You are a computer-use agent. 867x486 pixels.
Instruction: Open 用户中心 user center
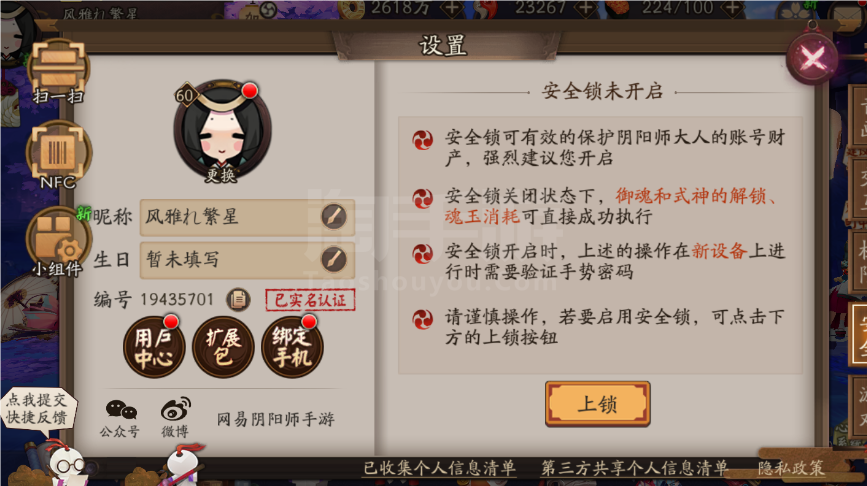click(x=153, y=347)
